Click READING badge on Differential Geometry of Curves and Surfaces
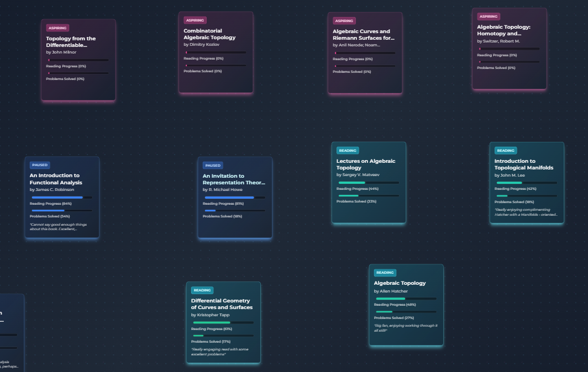The height and width of the screenshot is (372, 588). (202, 290)
